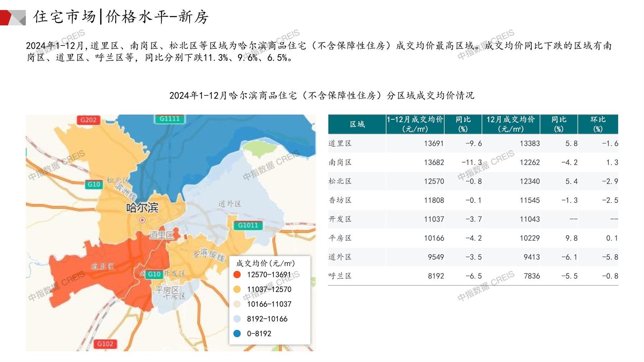The width and height of the screenshot is (644, 362).
Task: Click the 哈尔滨 city label on map
Action: [x=142, y=208]
